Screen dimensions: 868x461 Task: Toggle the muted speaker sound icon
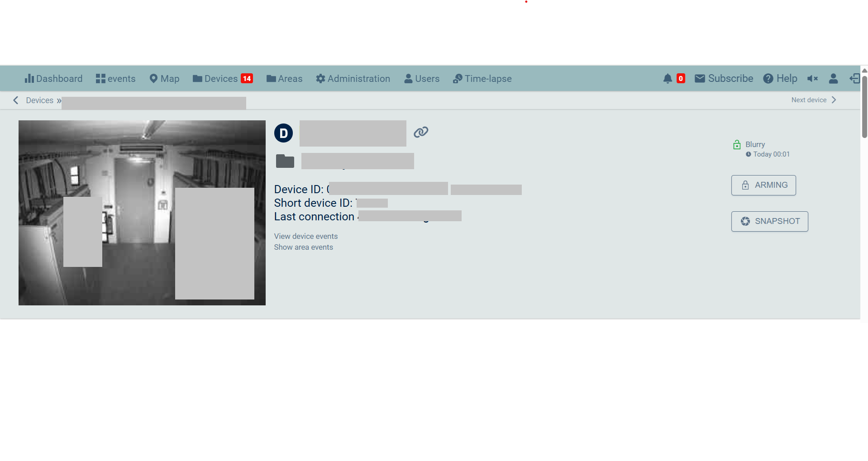click(x=813, y=79)
